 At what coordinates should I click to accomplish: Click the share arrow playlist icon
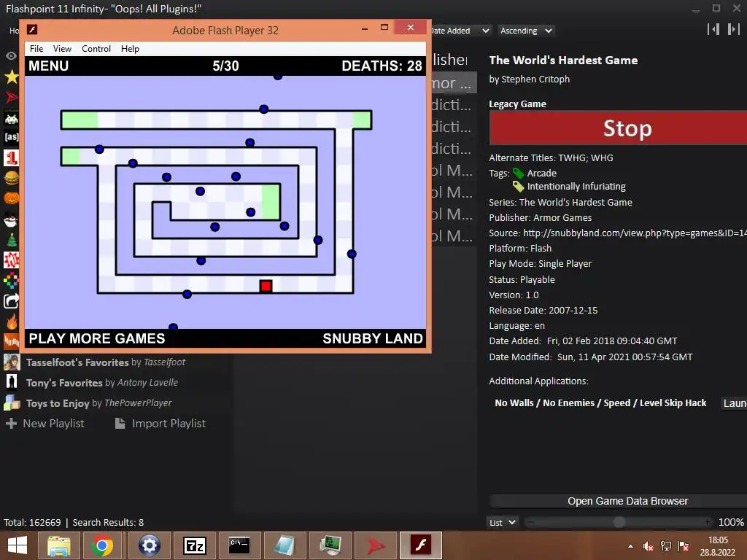point(11,301)
